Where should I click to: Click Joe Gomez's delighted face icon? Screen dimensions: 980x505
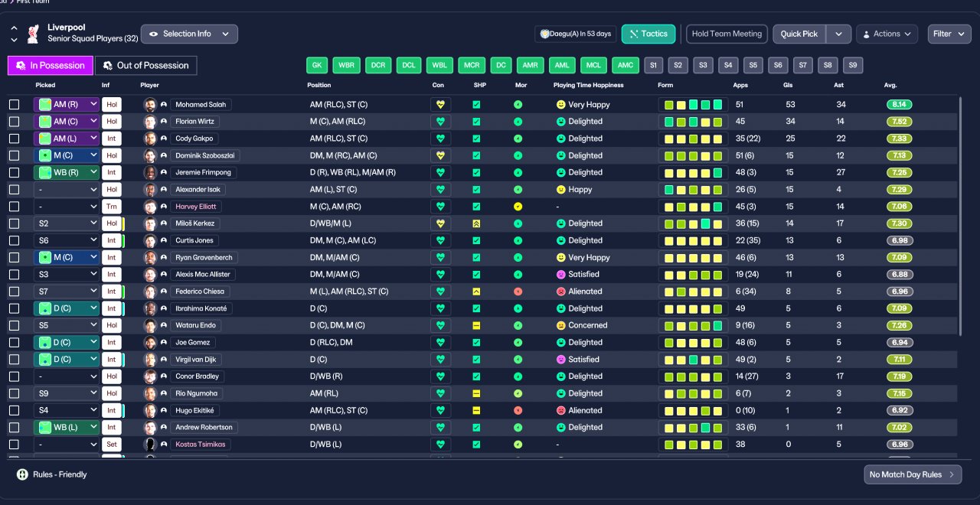(560, 343)
